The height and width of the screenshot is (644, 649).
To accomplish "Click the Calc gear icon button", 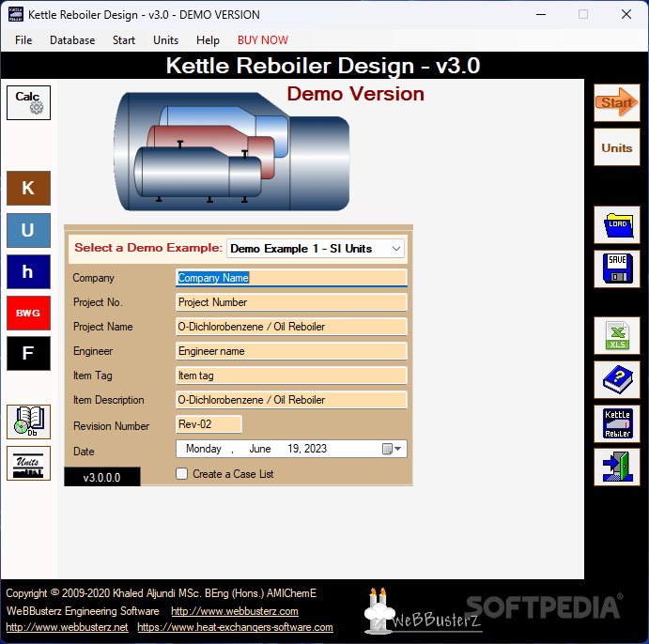I will point(28,102).
